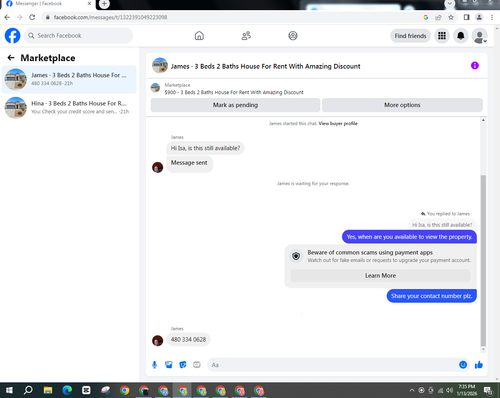This screenshot has width=500, height=398.
Task: Open a new browser tab
Action: click(104, 4)
